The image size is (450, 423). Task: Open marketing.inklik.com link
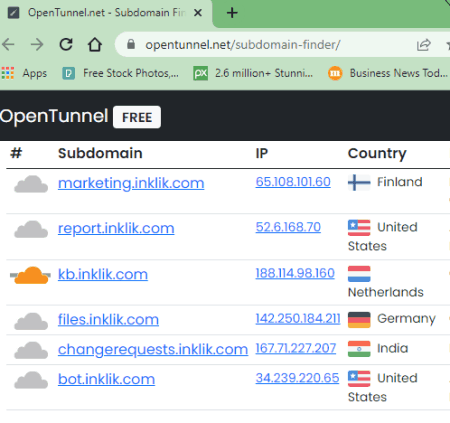tap(131, 183)
